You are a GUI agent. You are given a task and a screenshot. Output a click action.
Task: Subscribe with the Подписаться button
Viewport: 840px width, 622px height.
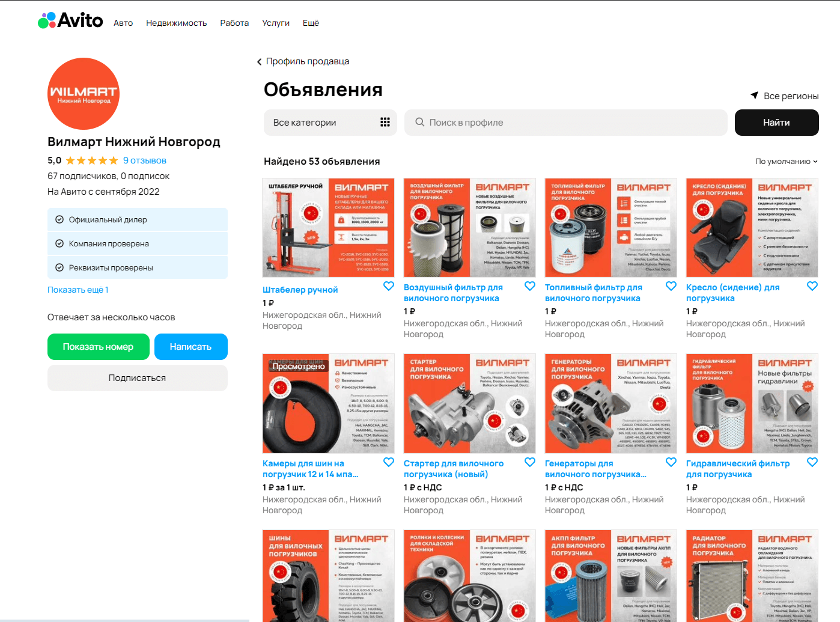pos(138,378)
